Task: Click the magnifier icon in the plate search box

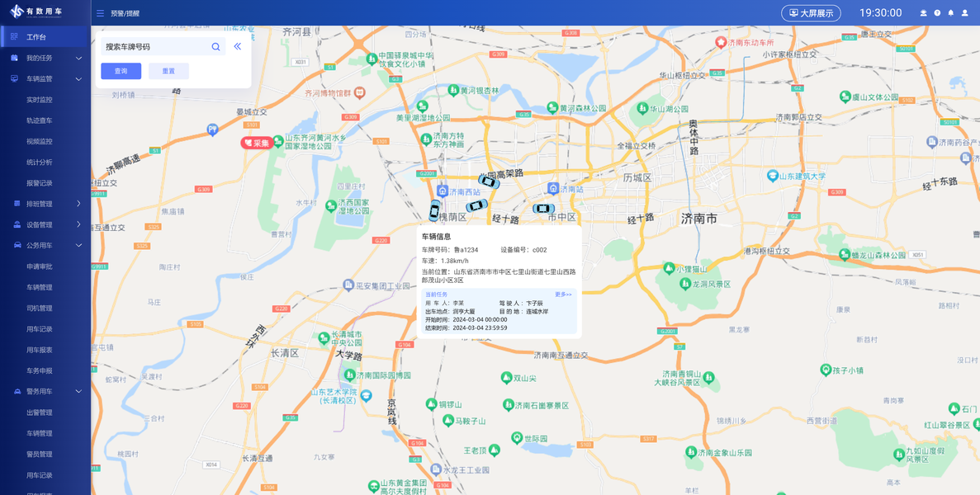Action: coord(215,46)
